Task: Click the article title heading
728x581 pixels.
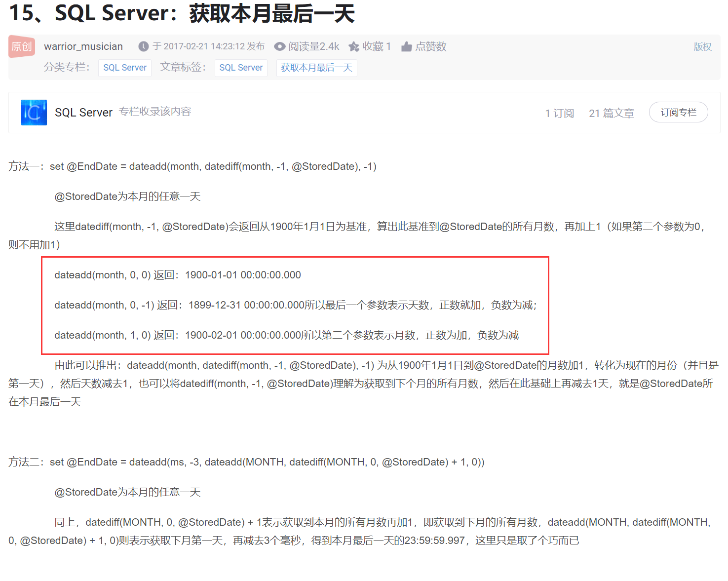Action: pos(182,13)
